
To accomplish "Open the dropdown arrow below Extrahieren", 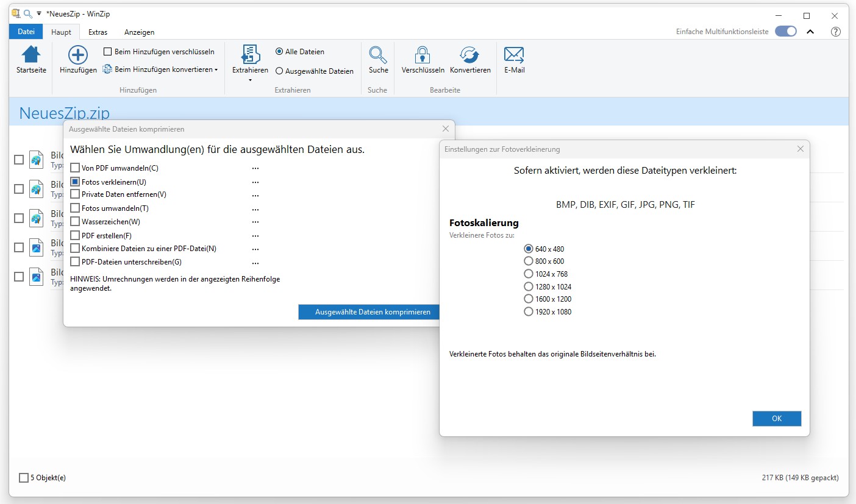I will coord(250,80).
